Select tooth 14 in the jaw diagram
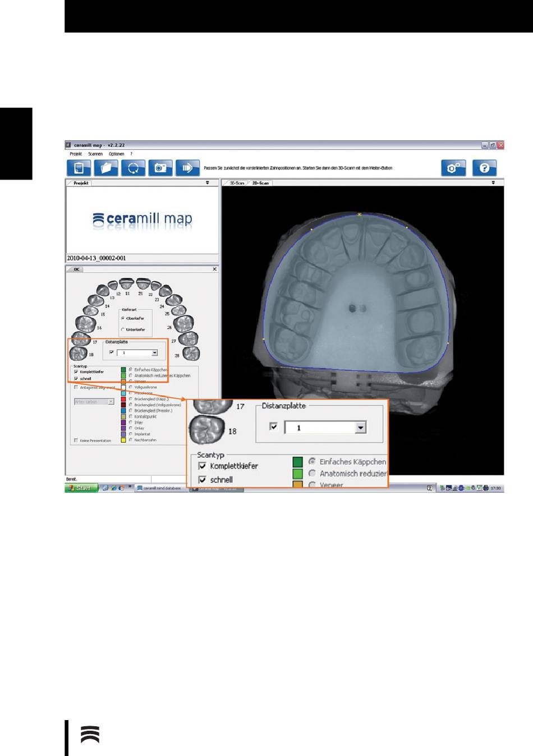This screenshot has height=756, width=533. [95, 301]
